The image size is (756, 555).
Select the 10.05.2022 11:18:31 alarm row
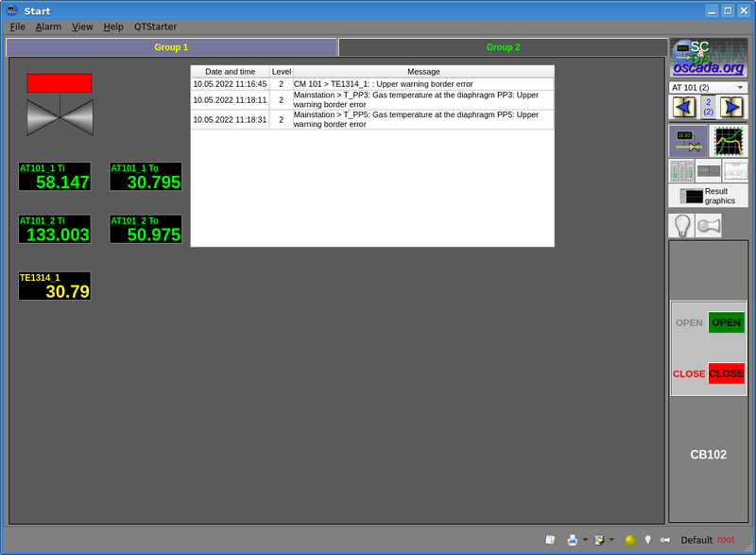tap(372, 119)
